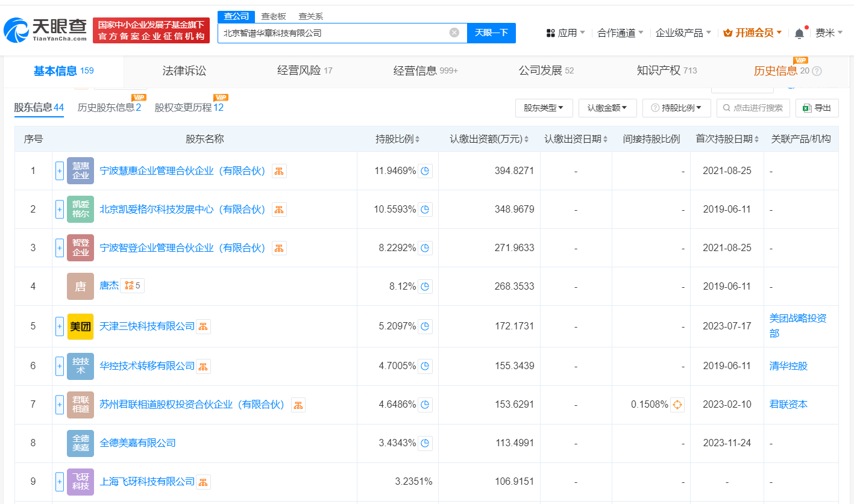This screenshot has width=854, height=504.
Task: Click the 唐 avatar thumbnail
Action: (x=80, y=287)
